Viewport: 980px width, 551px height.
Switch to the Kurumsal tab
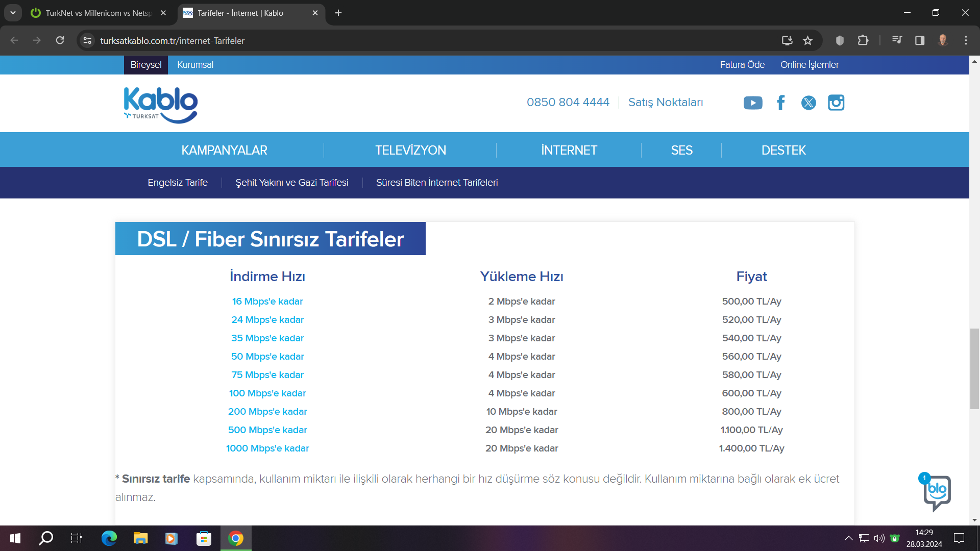tap(195, 65)
